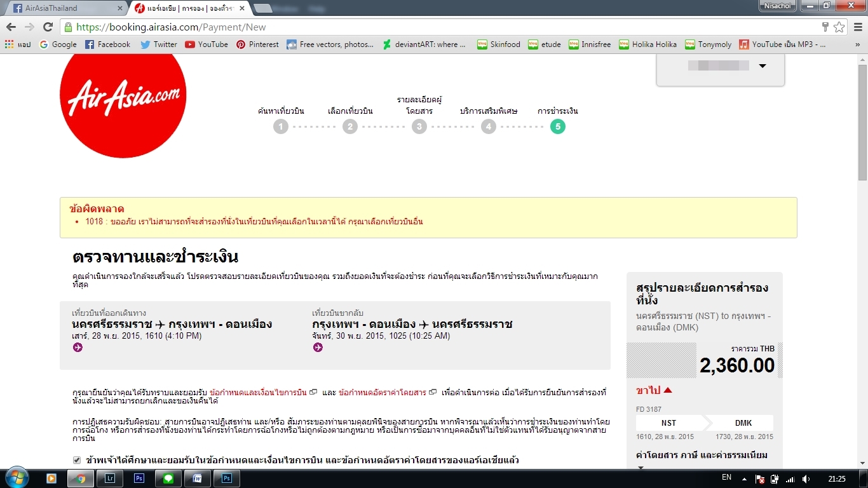Click the power battery tray icon

pyautogui.click(x=775, y=479)
